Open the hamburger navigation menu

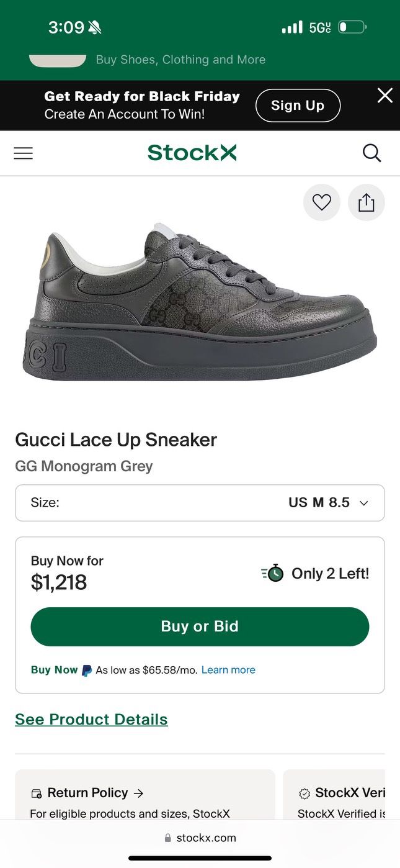[23, 153]
